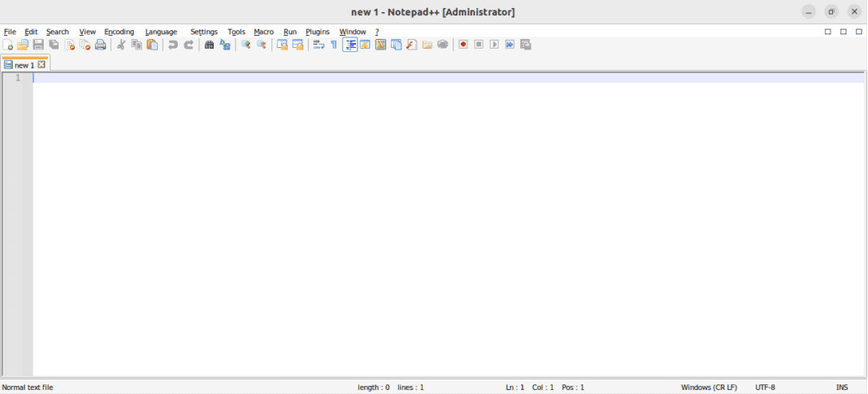Image resolution: width=868 pixels, height=394 pixels.
Task: Toggle synchronized vertical scrolling
Action: coord(282,45)
